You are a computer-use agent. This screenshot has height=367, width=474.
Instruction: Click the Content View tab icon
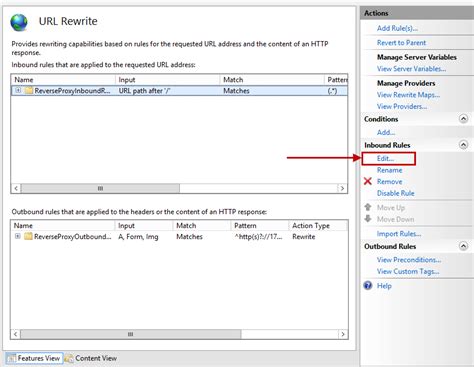point(69,358)
